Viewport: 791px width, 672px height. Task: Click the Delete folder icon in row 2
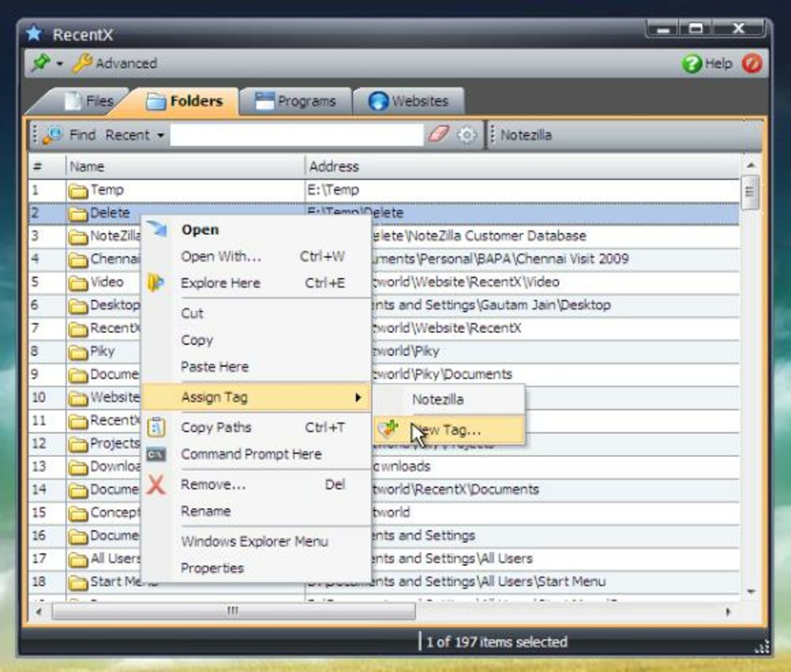click(x=78, y=213)
